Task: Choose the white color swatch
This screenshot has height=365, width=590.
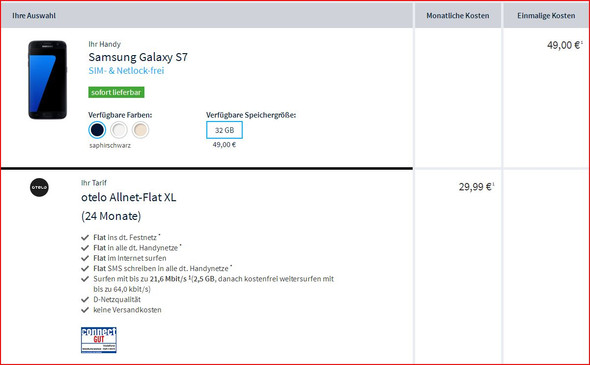Action: 119,130
